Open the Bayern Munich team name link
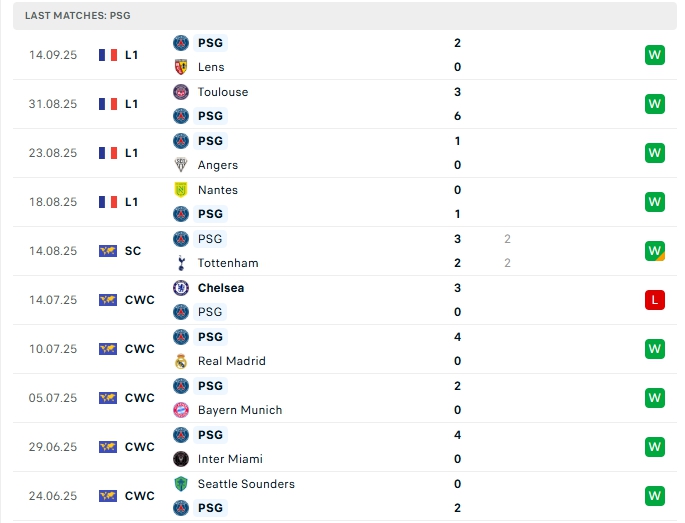The width and height of the screenshot is (685, 523). click(x=240, y=410)
